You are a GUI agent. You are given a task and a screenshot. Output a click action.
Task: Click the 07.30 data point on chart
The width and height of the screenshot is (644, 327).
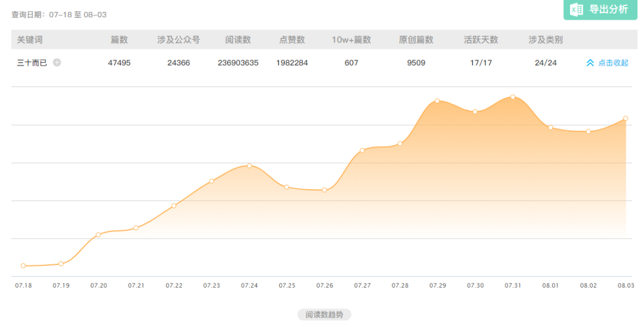pos(475,112)
